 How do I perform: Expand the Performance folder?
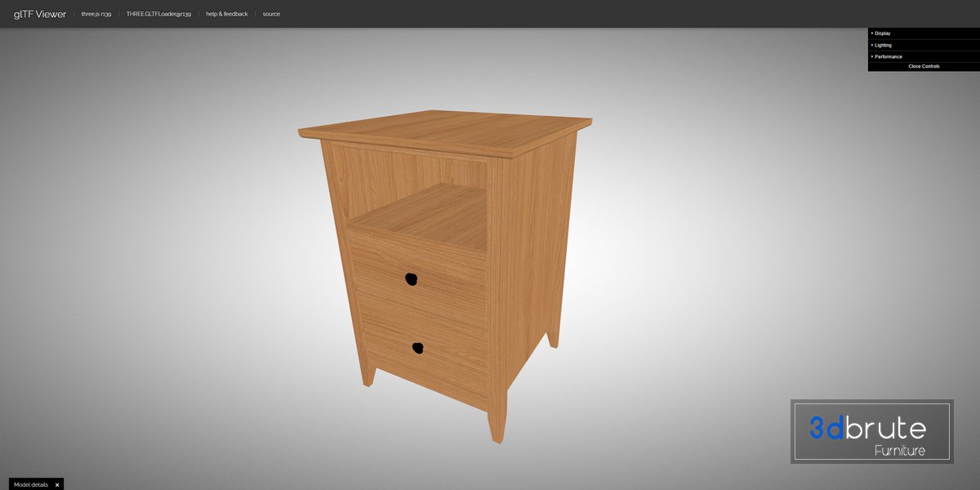click(889, 56)
